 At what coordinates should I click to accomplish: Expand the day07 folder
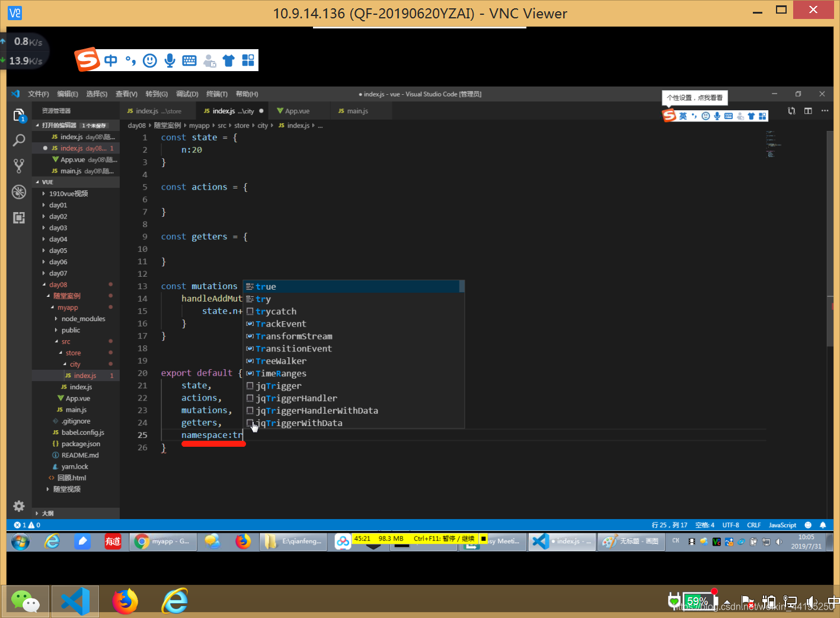(76, 273)
